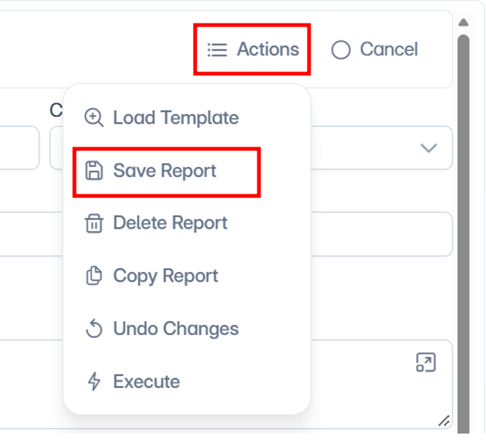The width and height of the screenshot is (486, 448).
Task: Click the duplicate pages Copy icon
Action: tap(94, 276)
